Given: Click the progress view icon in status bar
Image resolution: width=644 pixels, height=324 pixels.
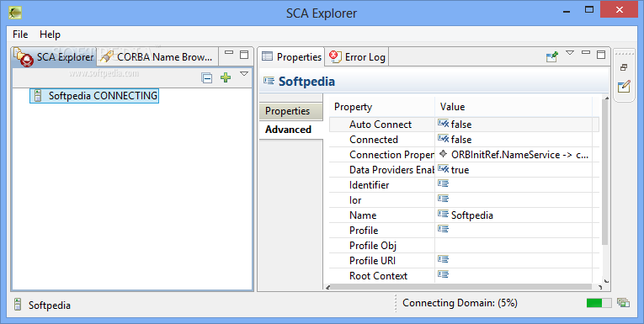Looking at the screenshot, I should coord(624,303).
